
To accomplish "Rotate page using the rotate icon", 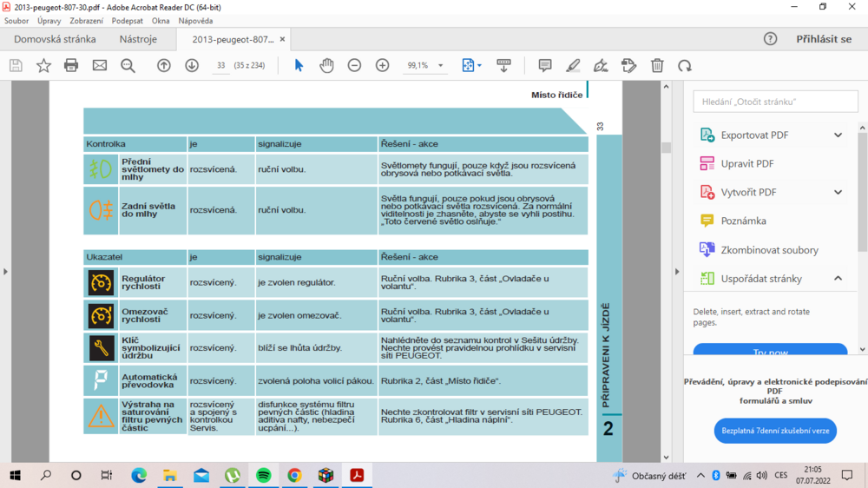I will tap(685, 65).
